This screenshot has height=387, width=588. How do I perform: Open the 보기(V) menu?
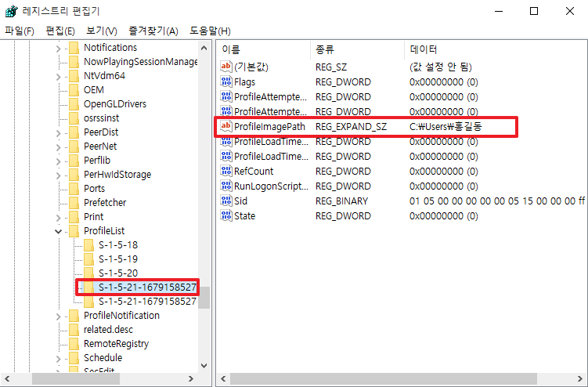pos(101,31)
